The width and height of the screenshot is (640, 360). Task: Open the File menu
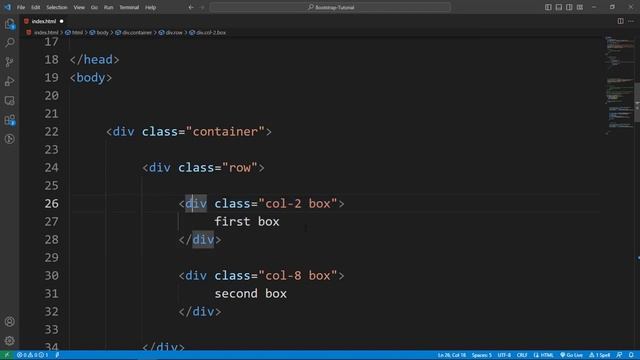21,7
